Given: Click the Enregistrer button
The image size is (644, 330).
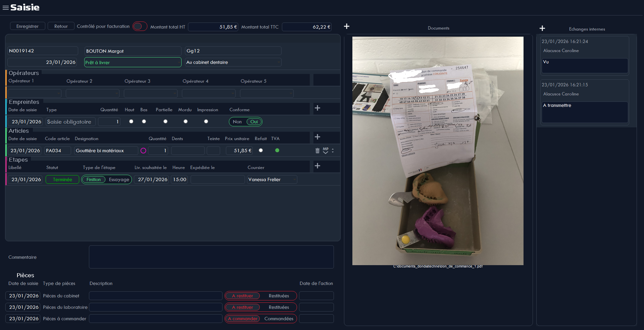Looking at the screenshot, I should 27,26.
